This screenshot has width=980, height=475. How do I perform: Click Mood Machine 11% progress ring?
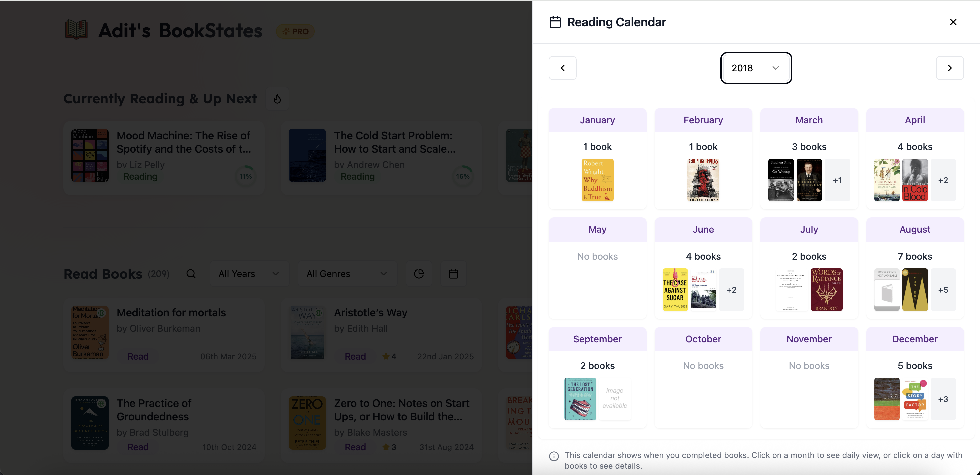245,176
